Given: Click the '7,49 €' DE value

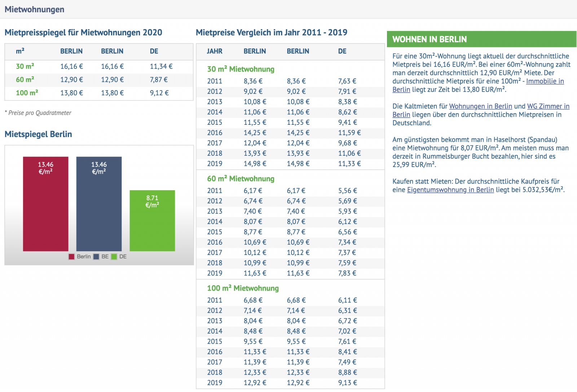Looking at the screenshot, I should coord(347,362).
